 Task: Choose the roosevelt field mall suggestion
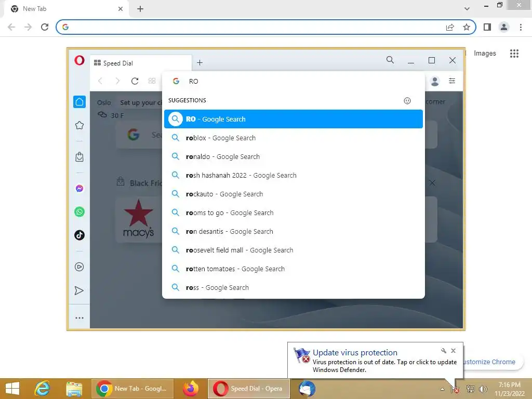click(x=294, y=250)
